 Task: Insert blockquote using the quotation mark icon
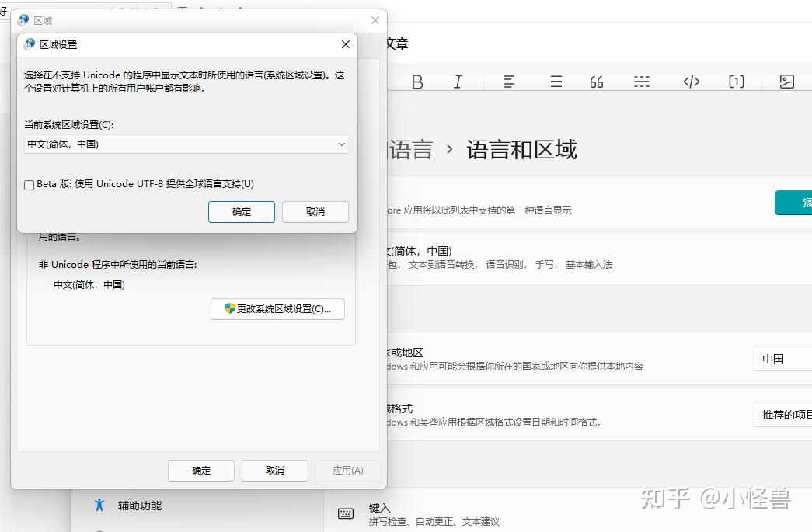[x=597, y=82]
